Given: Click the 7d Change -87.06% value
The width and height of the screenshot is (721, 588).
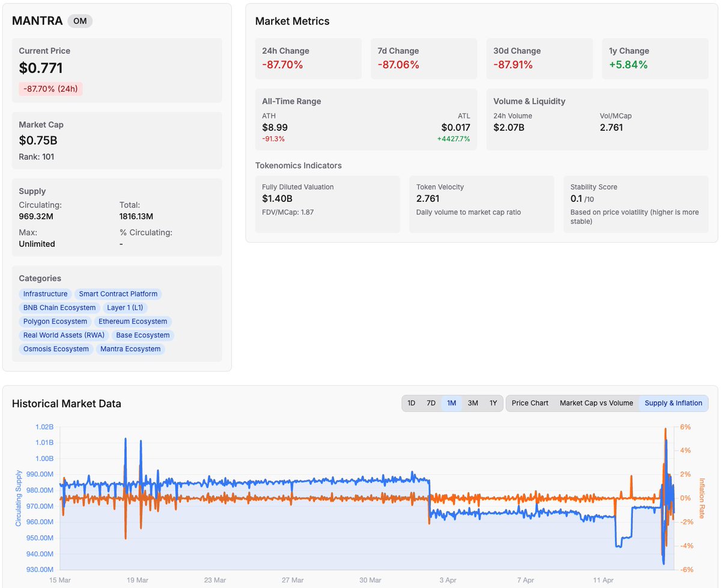Looking at the screenshot, I should click(398, 65).
